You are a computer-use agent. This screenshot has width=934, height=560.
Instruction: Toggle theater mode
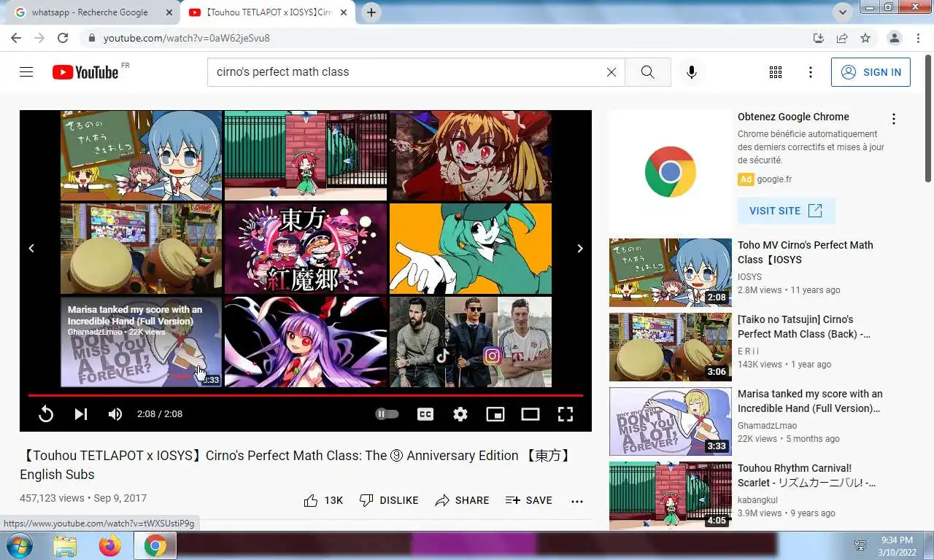point(530,414)
